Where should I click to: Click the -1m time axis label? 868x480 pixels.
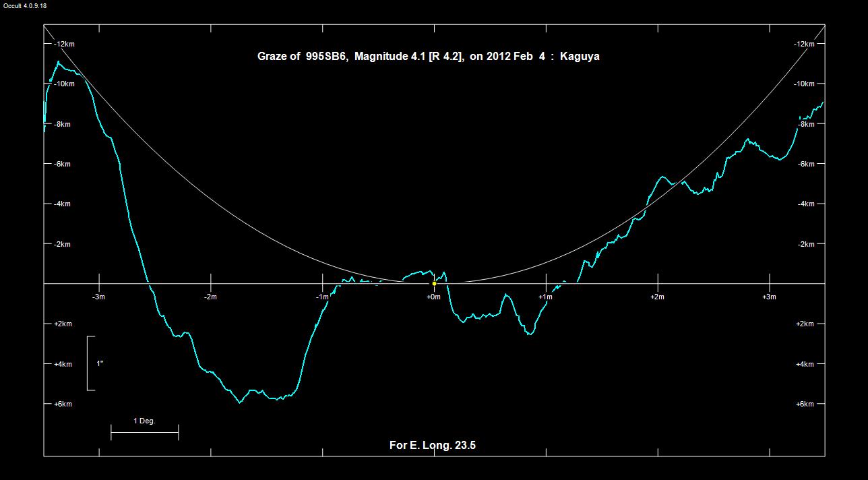(322, 297)
